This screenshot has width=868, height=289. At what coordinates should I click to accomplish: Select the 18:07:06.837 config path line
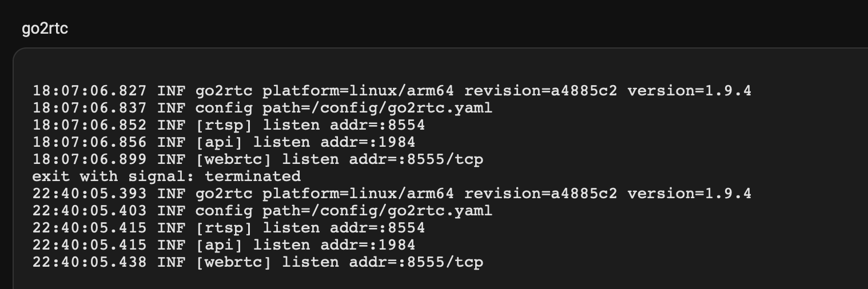pyautogui.click(x=262, y=107)
